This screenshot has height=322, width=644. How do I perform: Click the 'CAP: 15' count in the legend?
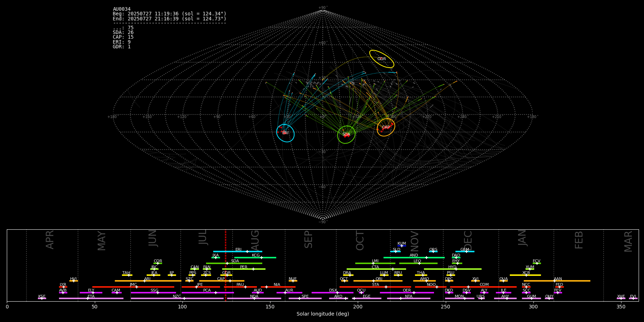pos(123,37)
